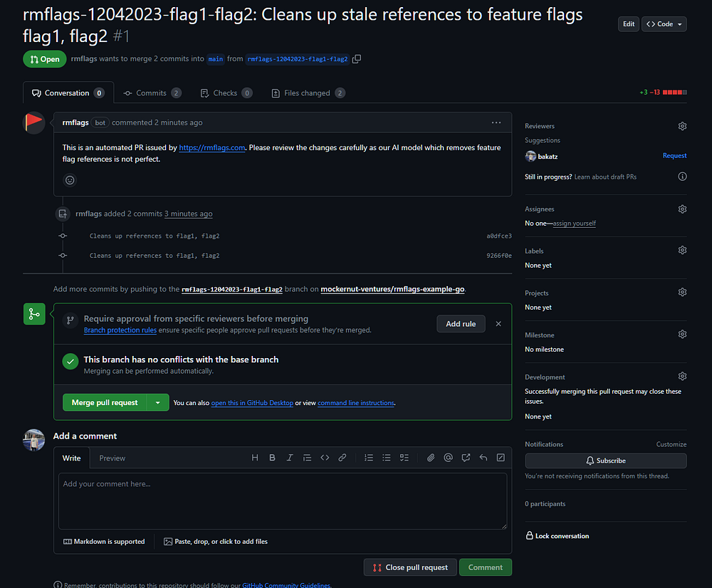Submit with the Comment button
712x588 pixels.
pos(485,567)
